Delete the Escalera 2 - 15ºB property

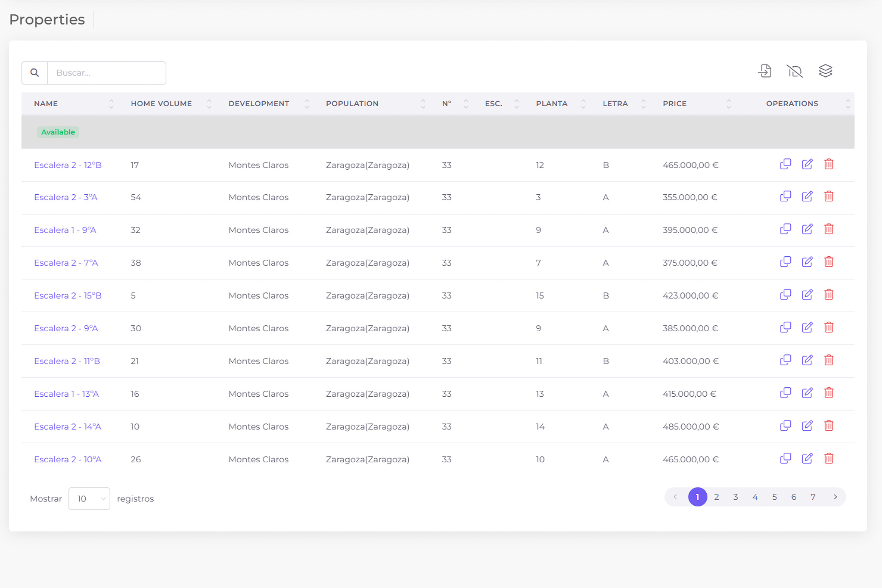pyautogui.click(x=829, y=295)
